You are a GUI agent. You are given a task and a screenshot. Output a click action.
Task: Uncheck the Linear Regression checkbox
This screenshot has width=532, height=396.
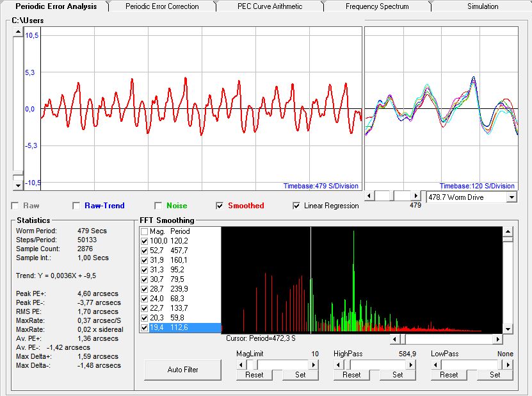click(296, 206)
